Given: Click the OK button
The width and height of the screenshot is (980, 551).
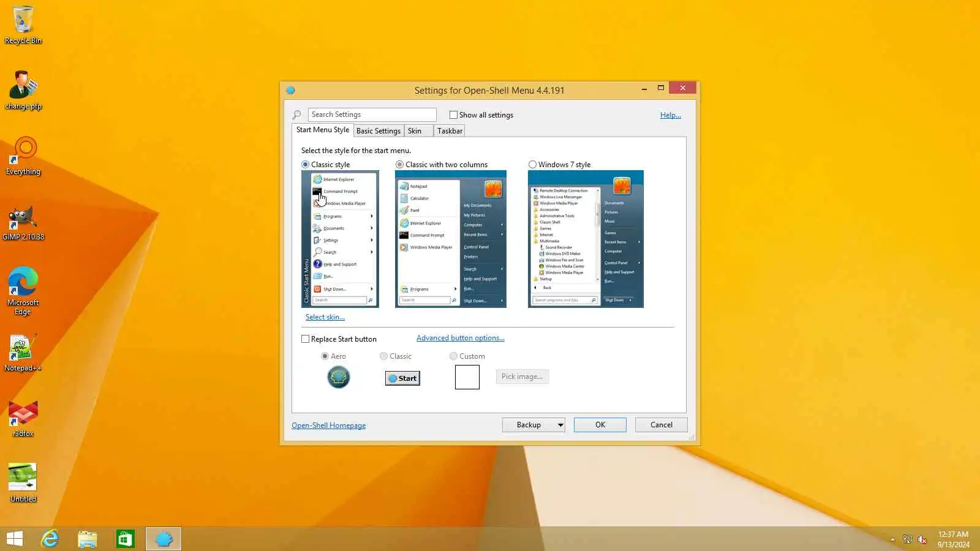Looking at the screenshot, I should pyautogui.click(x=600, y=425).
